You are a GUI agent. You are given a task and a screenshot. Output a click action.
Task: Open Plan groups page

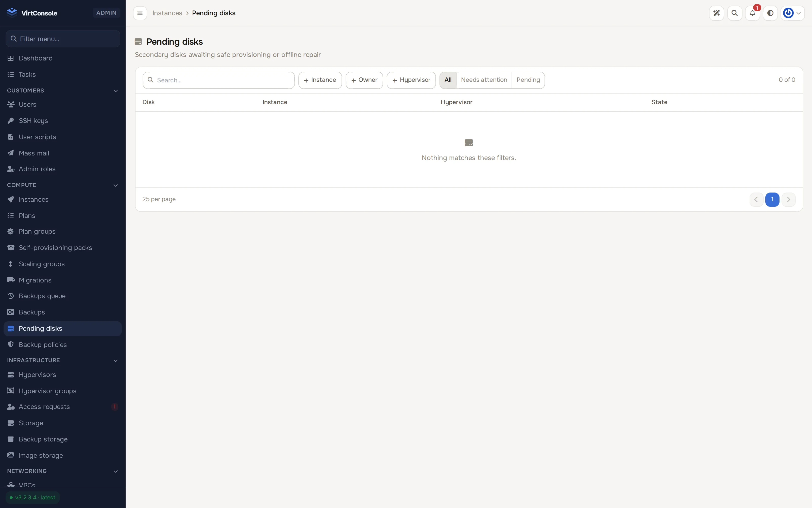[63, 231]
